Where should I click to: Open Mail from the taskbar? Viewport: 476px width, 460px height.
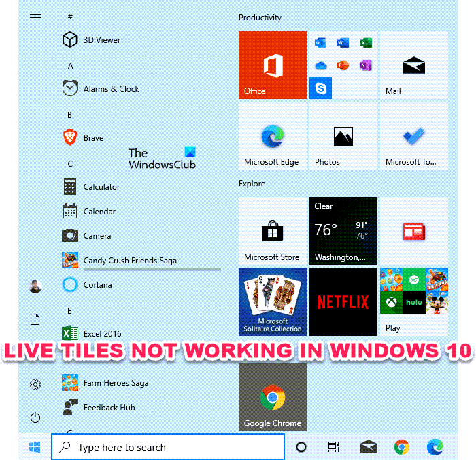[369, 447]
